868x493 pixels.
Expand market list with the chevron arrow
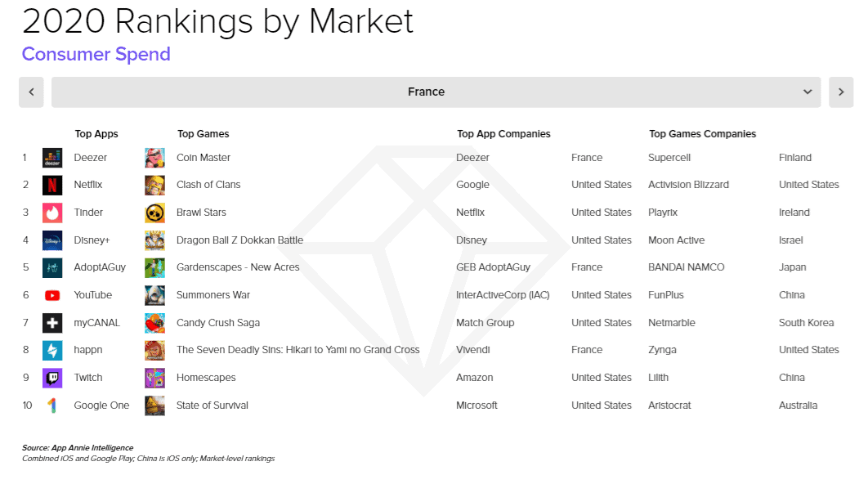coord(808,92)
